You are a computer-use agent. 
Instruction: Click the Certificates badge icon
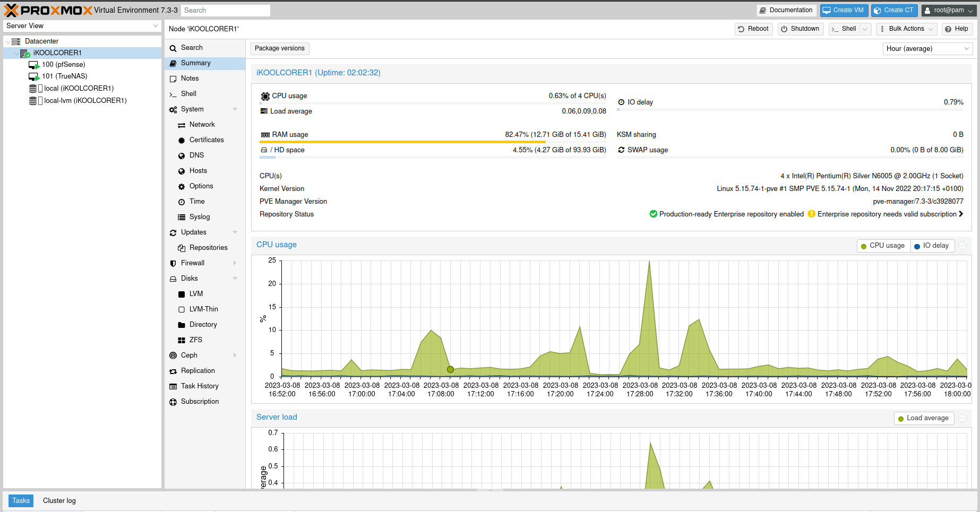[x=182, y=141]
